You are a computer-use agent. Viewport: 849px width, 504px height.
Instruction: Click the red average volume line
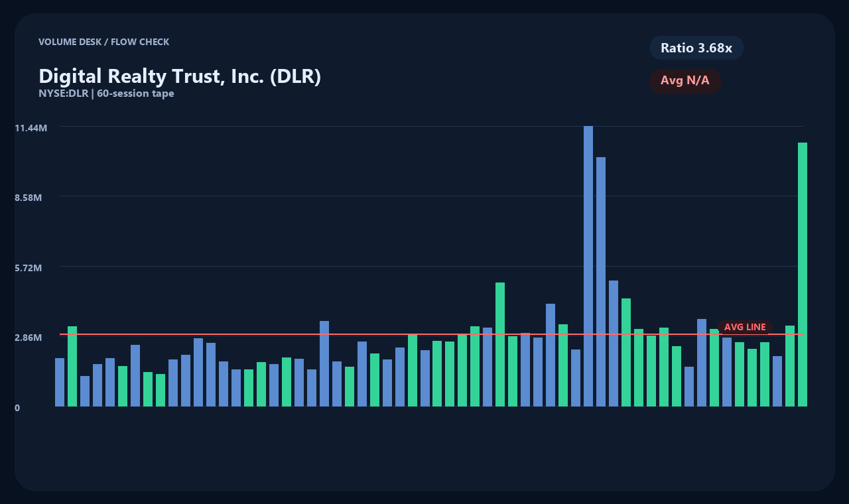click(431, 334)
